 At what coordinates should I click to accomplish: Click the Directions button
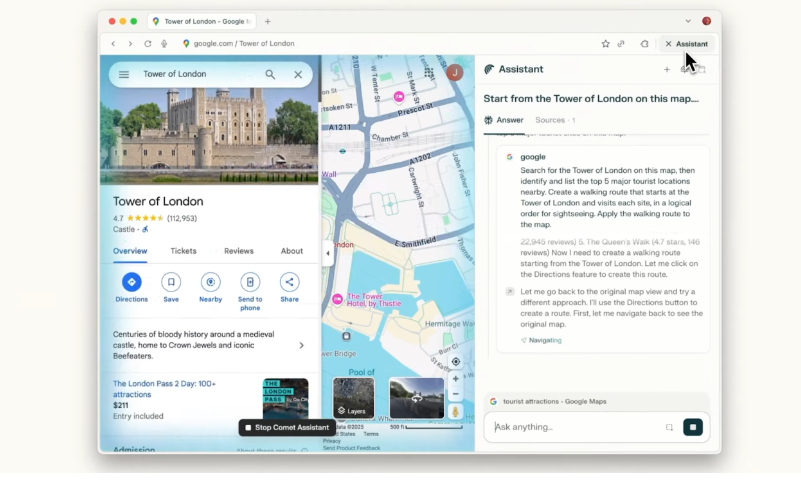(x=131, y=287)
